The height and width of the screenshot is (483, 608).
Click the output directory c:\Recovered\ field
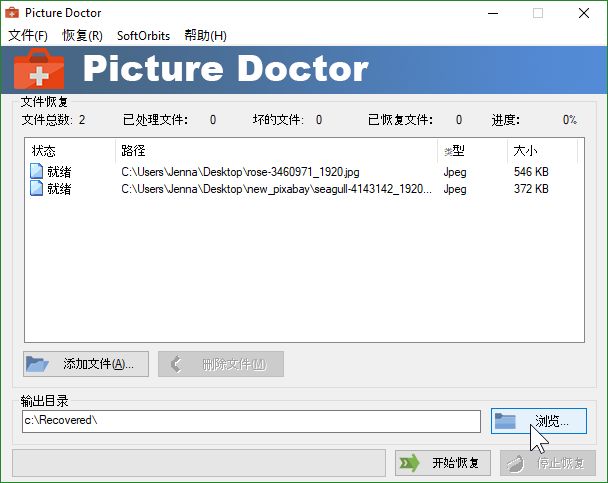pyautogui.click(x=251, y=421)
